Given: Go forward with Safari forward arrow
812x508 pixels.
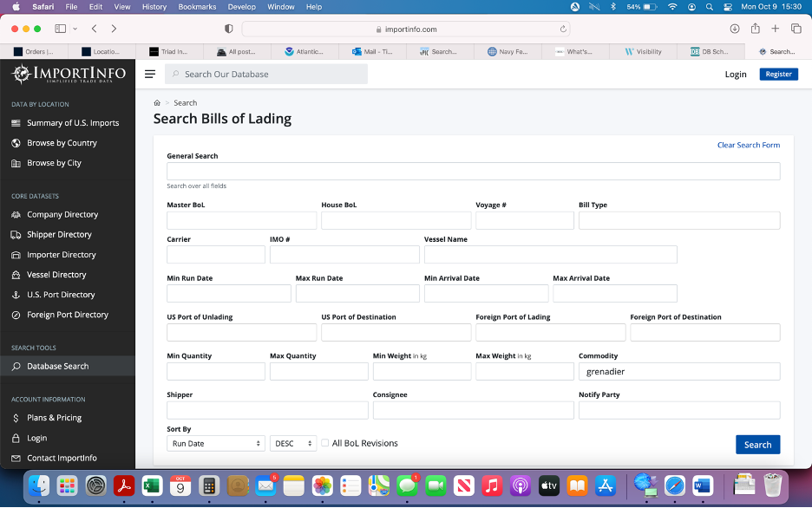Looking at the screenshot, I should [114, 29].
